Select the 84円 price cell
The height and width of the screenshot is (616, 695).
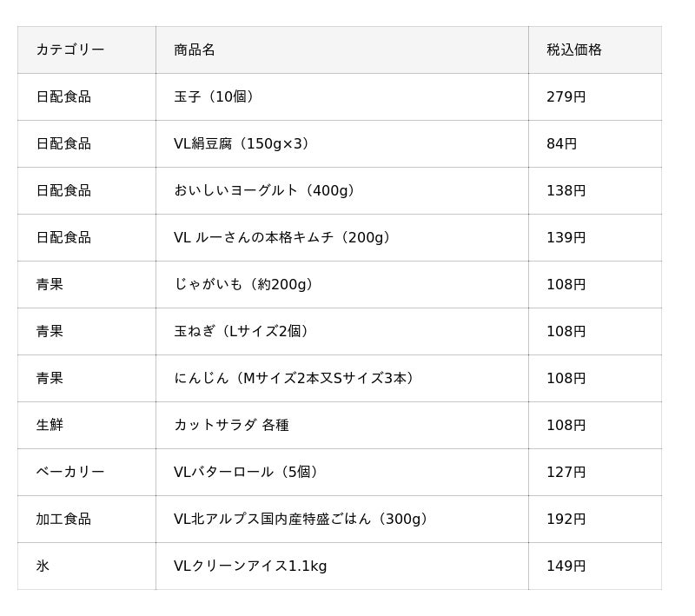coord(595,144)
